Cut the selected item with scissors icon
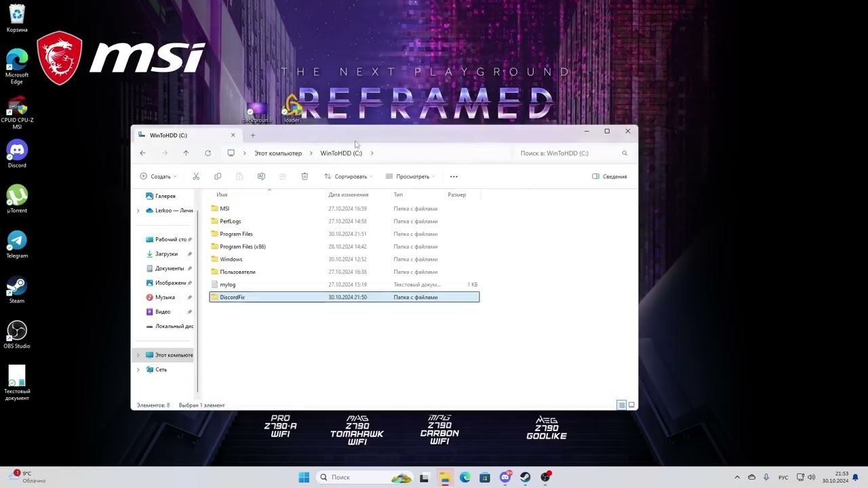The width and height of the screenshot is (868, 488). (x=196, y=176)
